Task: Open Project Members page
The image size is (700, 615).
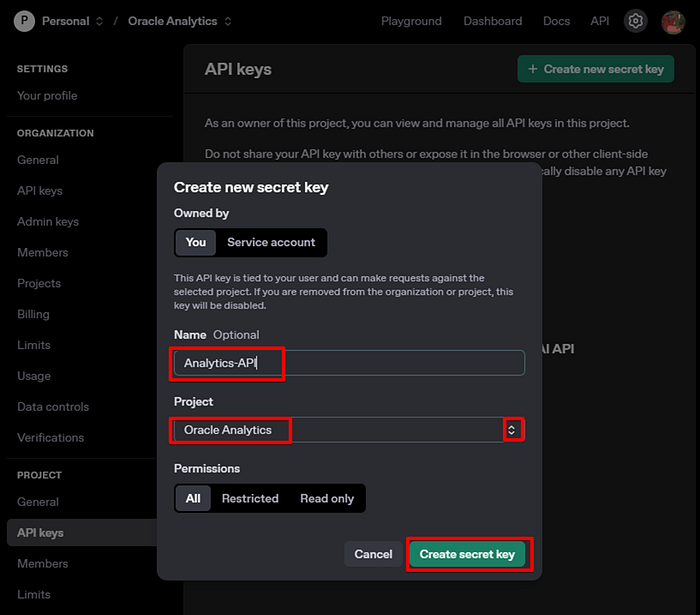Action: (x=42, y=563)
